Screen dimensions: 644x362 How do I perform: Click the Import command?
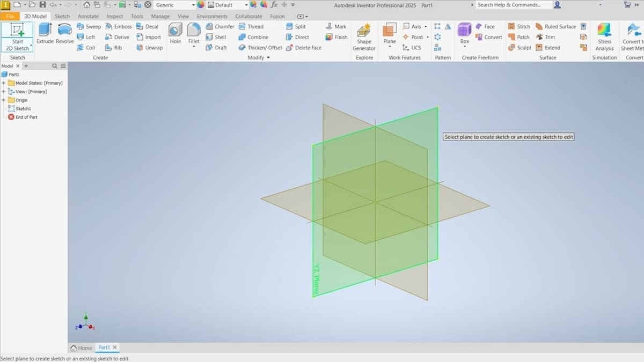coord(149,37)
